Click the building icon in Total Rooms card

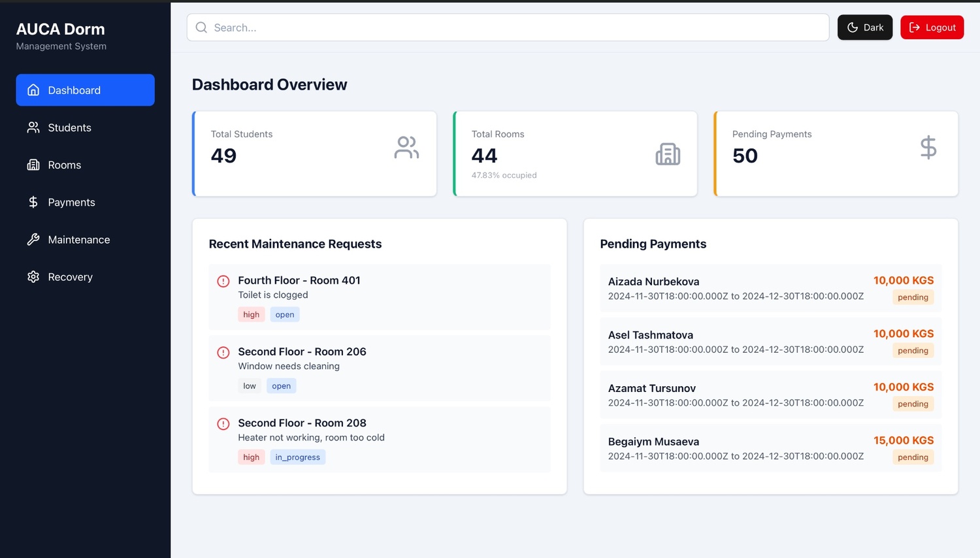tap(668, 154)
